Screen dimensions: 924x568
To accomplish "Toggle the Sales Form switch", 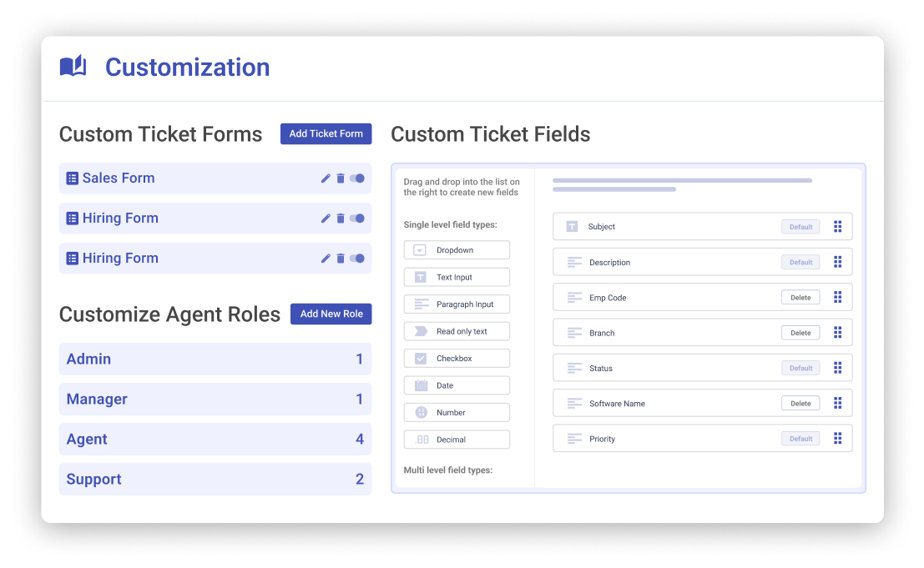I will (357, 178).
